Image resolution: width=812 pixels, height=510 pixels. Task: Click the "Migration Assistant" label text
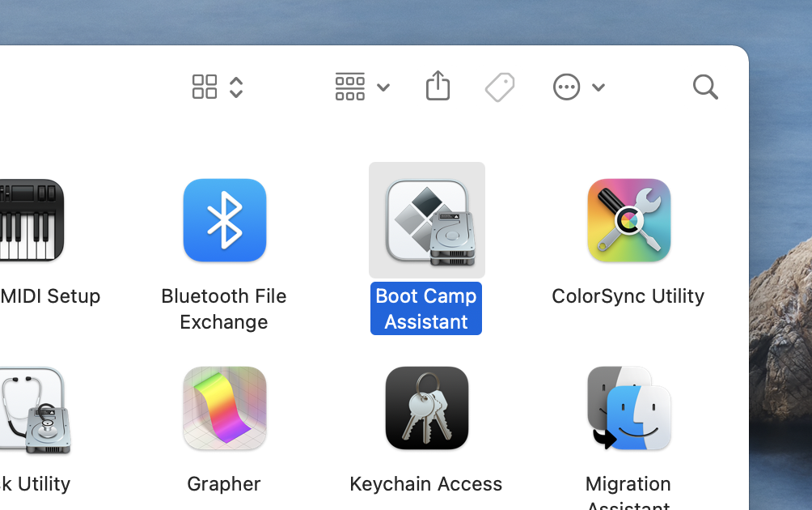tap(628, 491)
